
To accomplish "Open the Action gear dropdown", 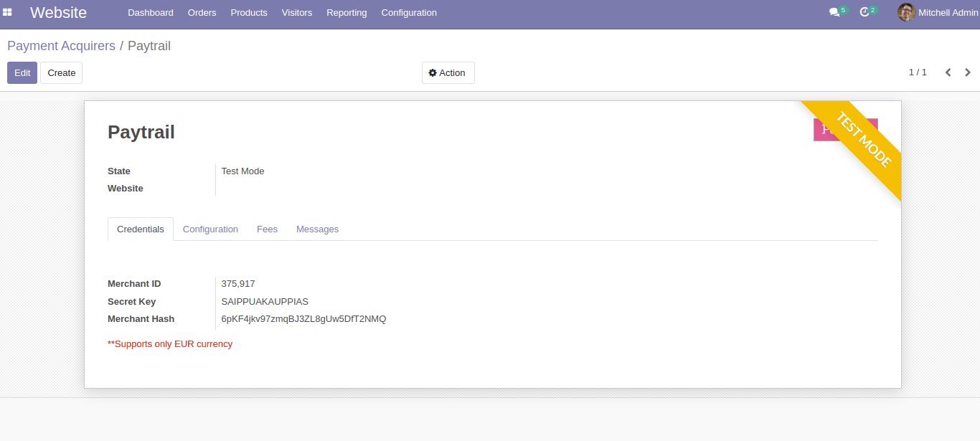I will tap(448, 72).
